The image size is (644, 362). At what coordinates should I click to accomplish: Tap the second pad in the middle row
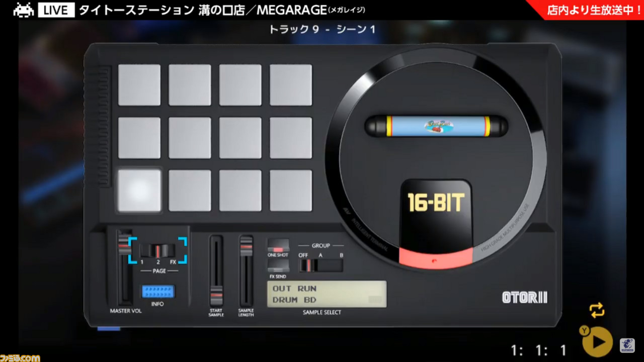click(x=190, y=138)
